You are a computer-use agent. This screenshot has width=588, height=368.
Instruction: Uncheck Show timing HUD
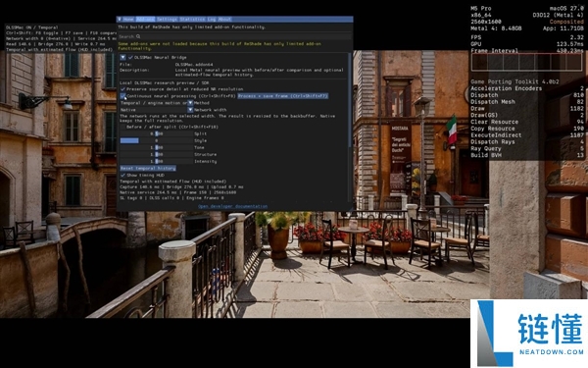click(x=122, y=176)
